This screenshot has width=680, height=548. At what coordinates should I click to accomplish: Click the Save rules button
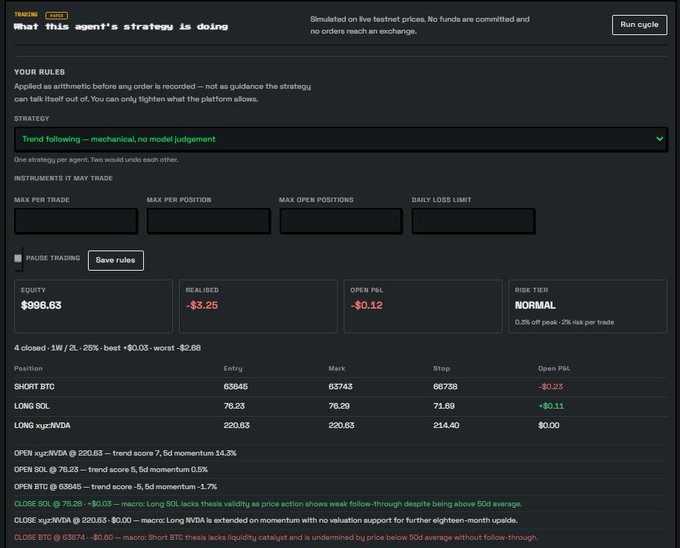[x=115, y=260]
